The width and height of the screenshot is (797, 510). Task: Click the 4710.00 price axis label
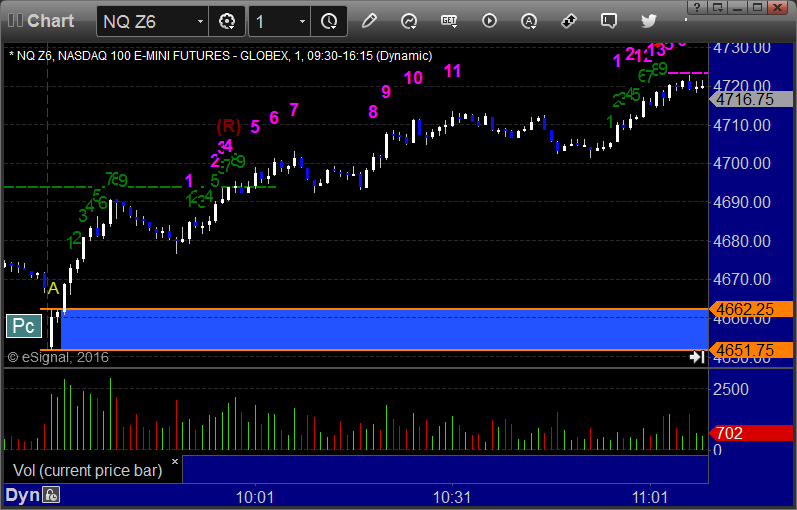742,125
